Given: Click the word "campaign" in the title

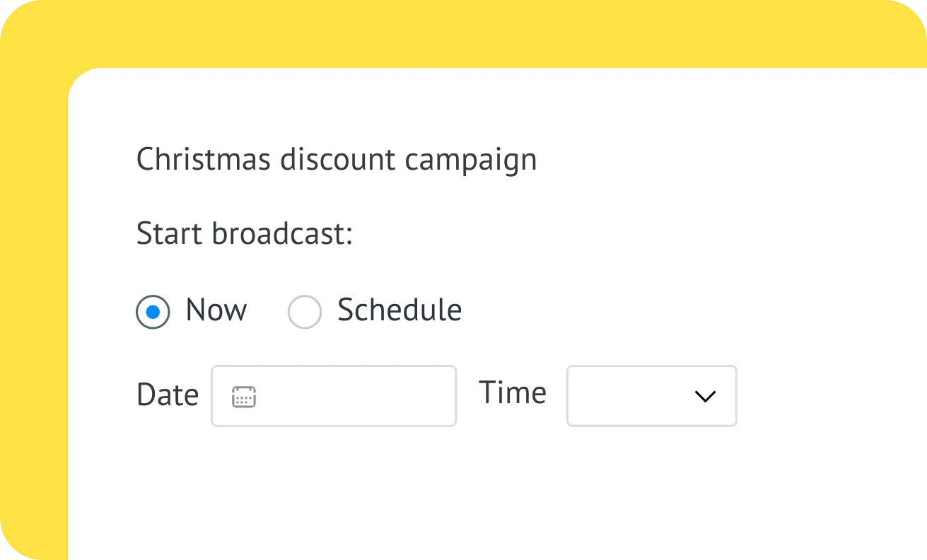Looking at the screenshot, I should coord(471,161).
